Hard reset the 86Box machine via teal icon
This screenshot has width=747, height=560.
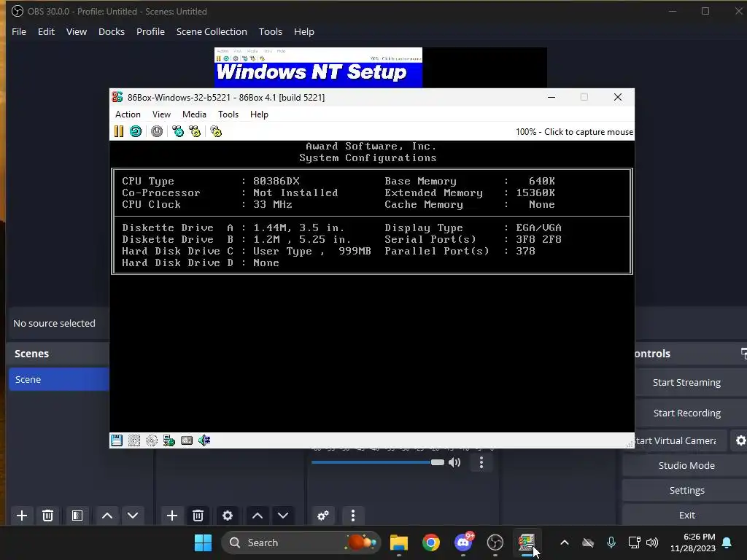click(x=136, y=131)
